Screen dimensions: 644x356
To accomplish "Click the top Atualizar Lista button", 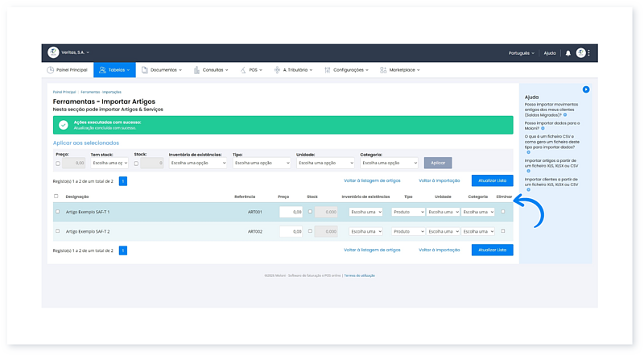I will pos(492,181).
